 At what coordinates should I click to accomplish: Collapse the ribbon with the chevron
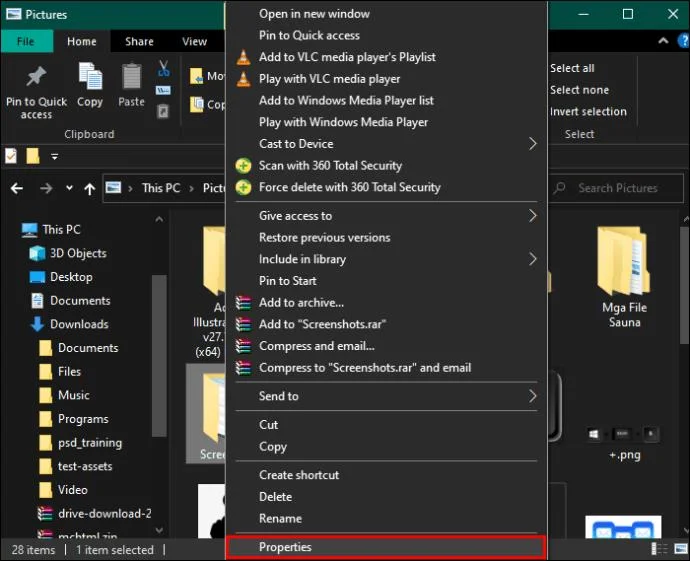(x=663, y=41)
